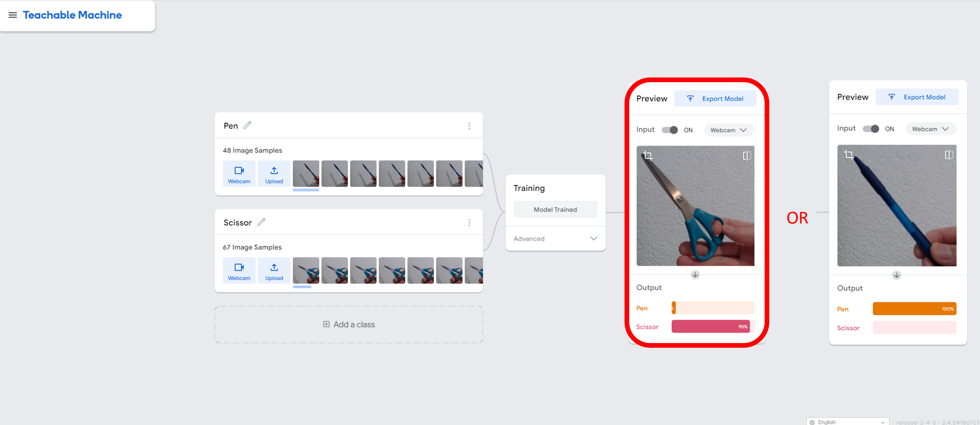The height and width of the screenshot is (425, 980).
Task: Click the pencil icon to rename Pen class
Action: pyautogui.click(x=247, y=125)
